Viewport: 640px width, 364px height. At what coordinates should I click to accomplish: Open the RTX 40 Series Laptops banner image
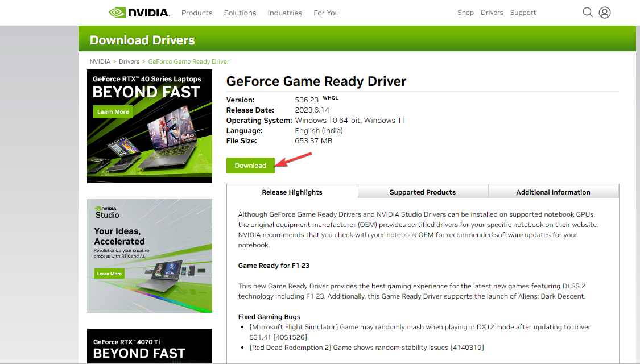150,126
